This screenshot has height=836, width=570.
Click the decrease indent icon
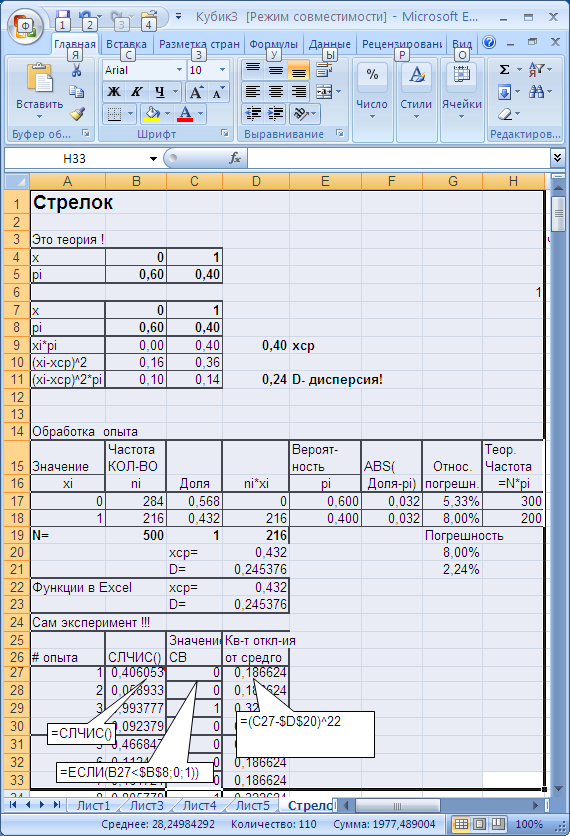(253, 114)
